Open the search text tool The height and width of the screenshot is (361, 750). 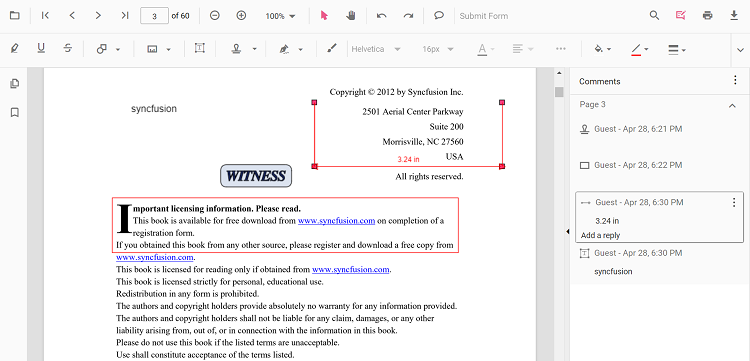tap(654, 16)
